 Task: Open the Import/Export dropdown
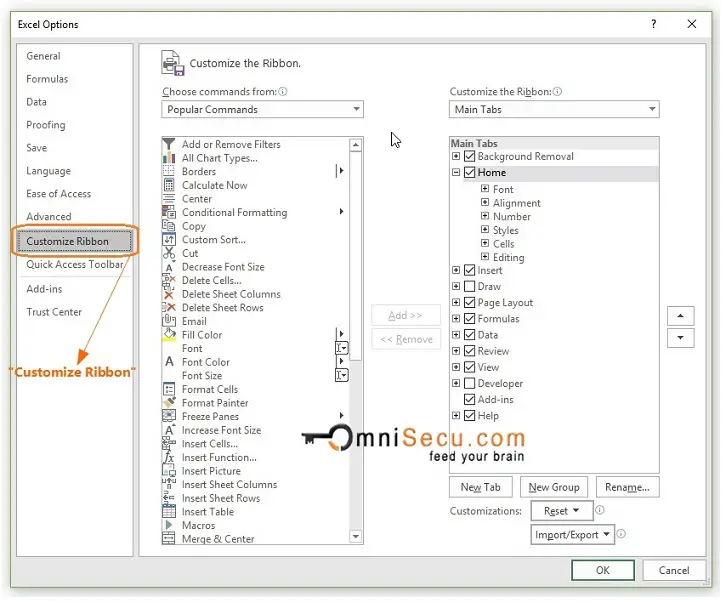572,535
